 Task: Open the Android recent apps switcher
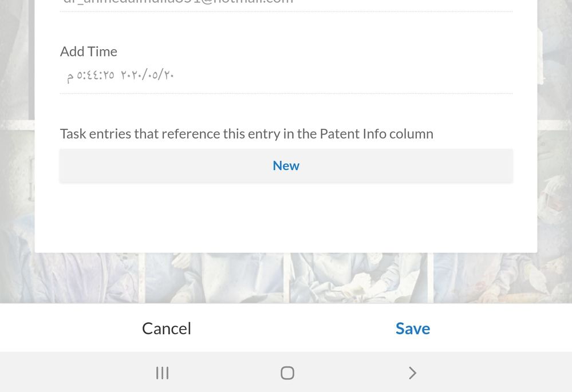pos(163,373)
